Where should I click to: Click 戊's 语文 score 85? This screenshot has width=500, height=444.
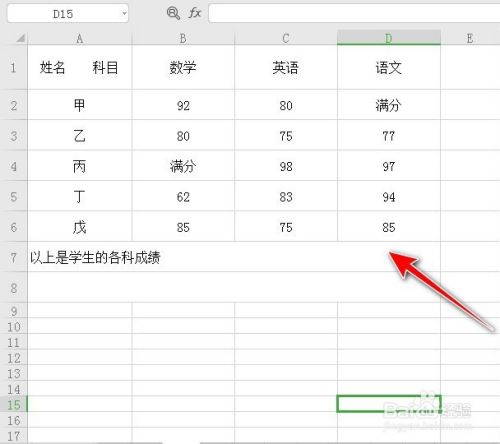tap(389, 227)
